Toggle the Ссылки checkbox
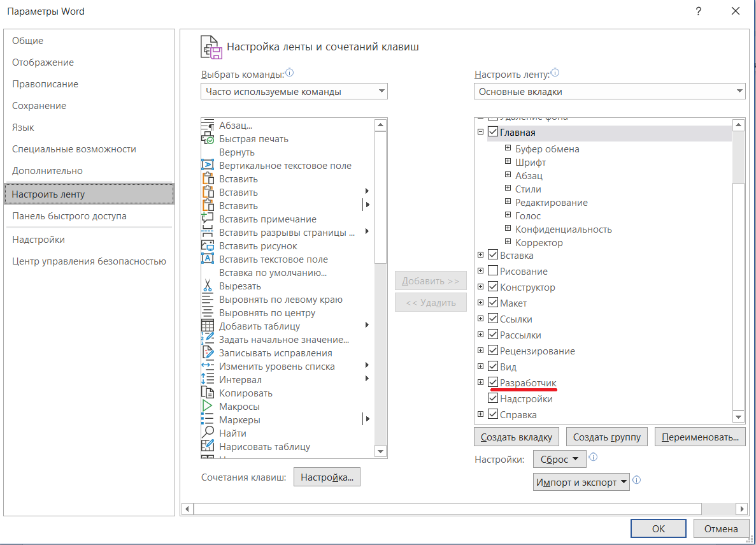756x545 pixels. point(493,318)
